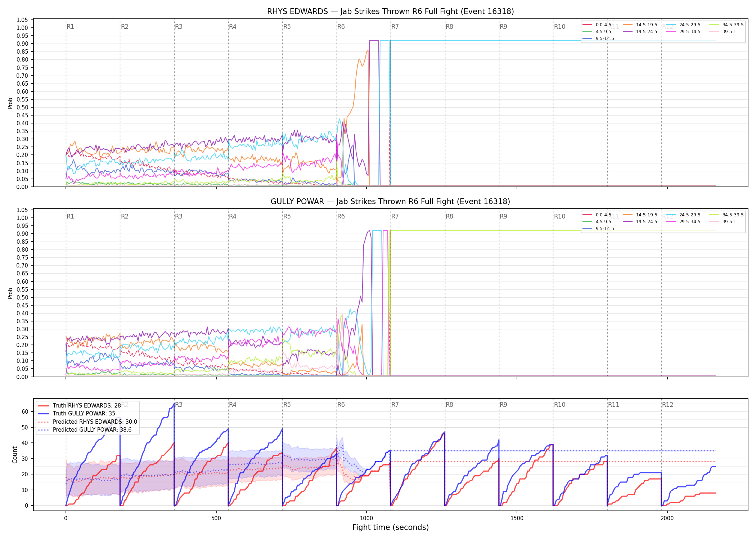The height and width of the screenshot is (540, 756).
Task: Click 'Predicted GULLY POWAR: 38.6' legend entry
Action: click(x=85, y=430)
